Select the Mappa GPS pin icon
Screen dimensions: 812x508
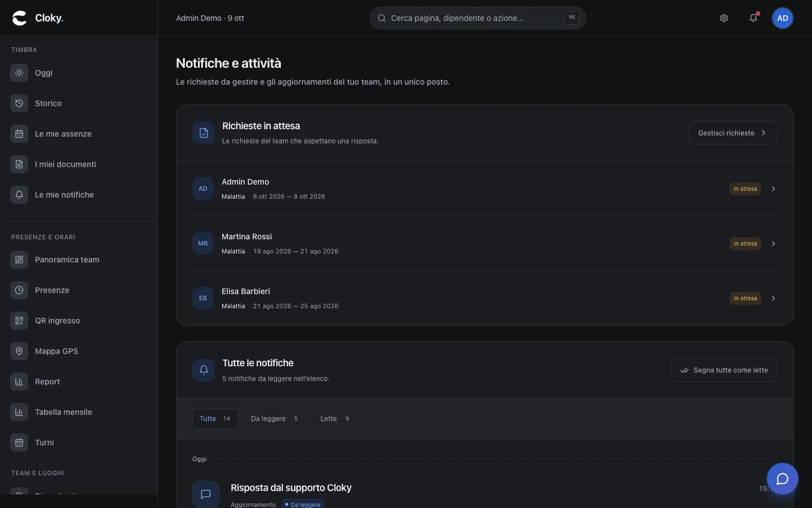pyautogui.click(x=19, y=351)
